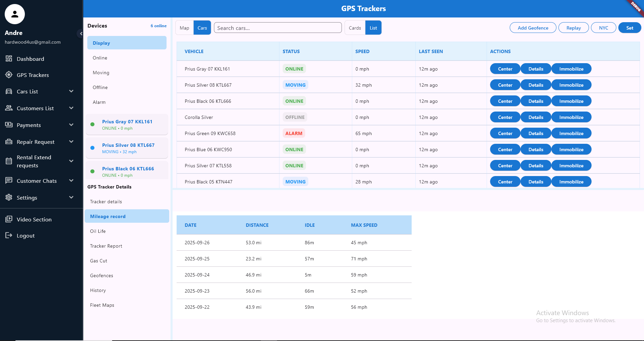Click the Dashboard grid icon
The width and height of the screenshot is (644, 341).
click(9, 59)
